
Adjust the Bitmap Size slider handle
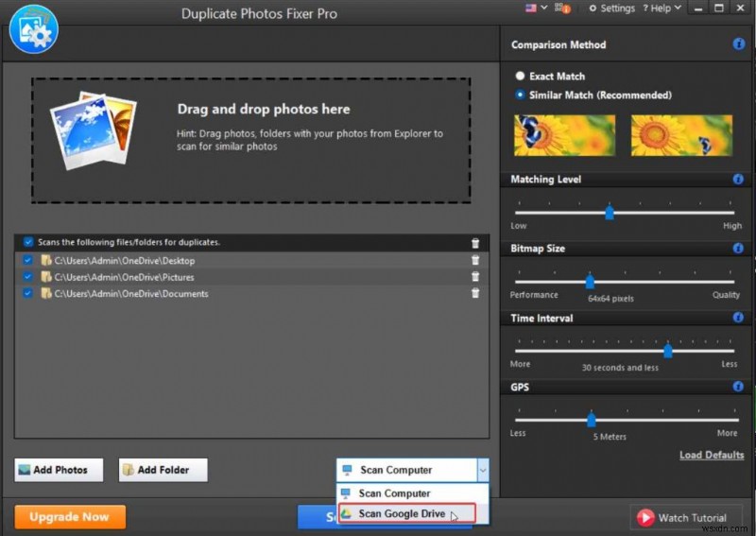click(590, 282)
